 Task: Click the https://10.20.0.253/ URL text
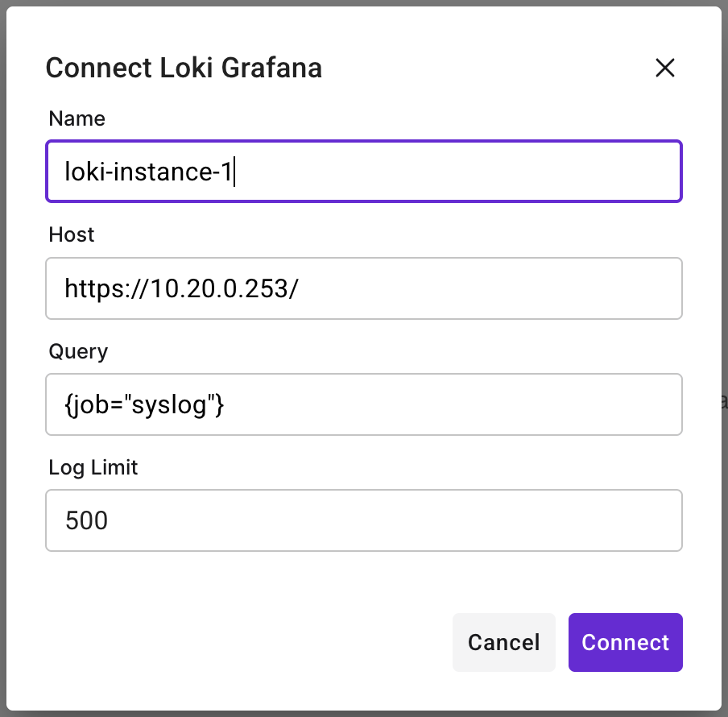tap(181, 288)
